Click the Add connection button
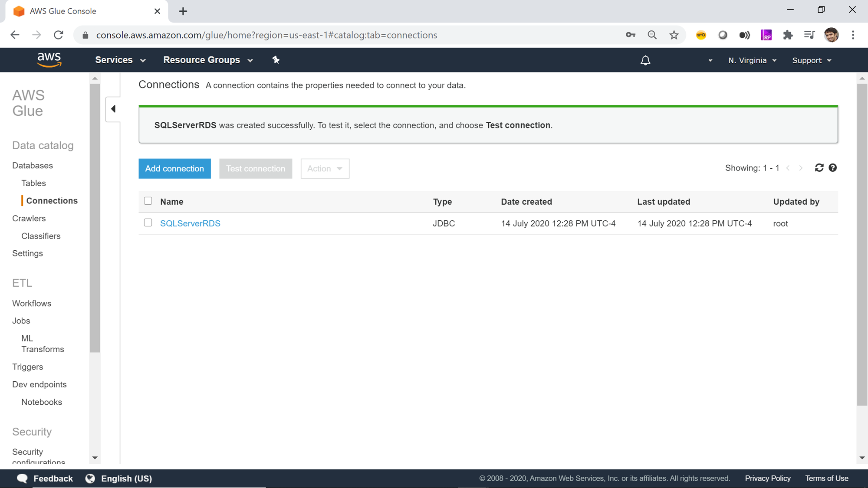 [174, 169]
